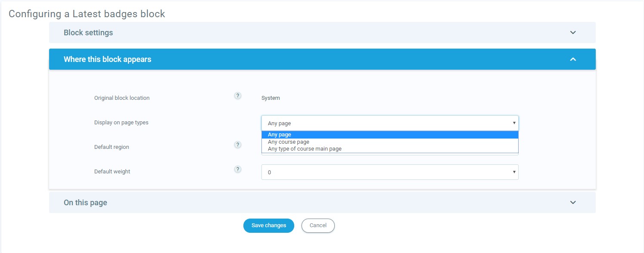
Task: Open help for Original block location
Action: [x=237, y=96]
